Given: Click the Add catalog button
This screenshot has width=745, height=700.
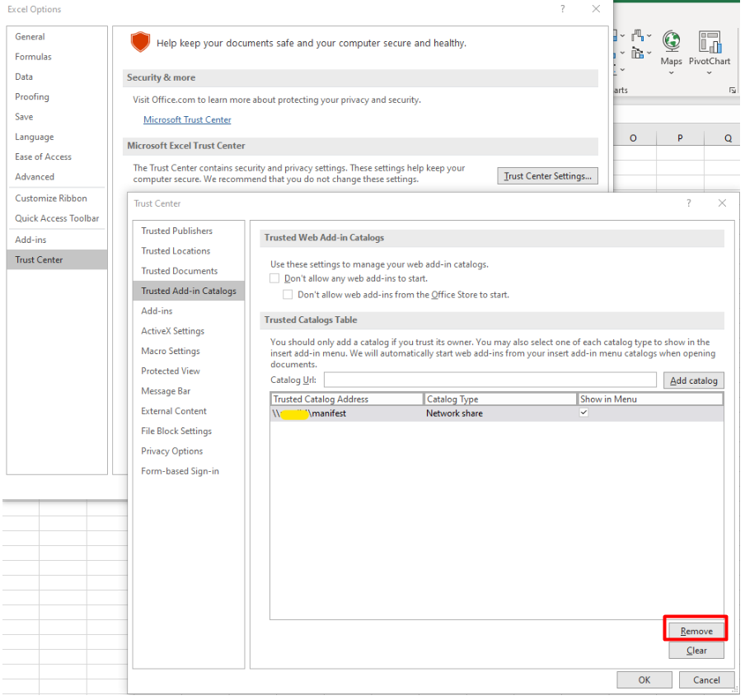Looking at the screenshot, I should (694, 380).
